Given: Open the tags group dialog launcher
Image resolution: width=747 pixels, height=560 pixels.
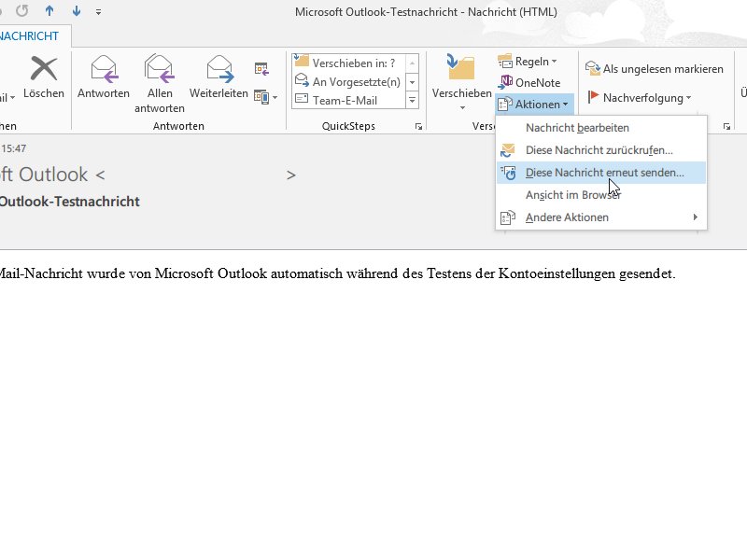Looking at the screenshot, I should (x=726, y=126).
